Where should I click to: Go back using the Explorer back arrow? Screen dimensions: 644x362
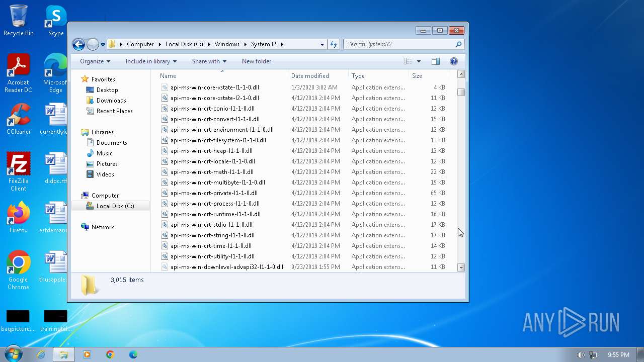[78, 44]
